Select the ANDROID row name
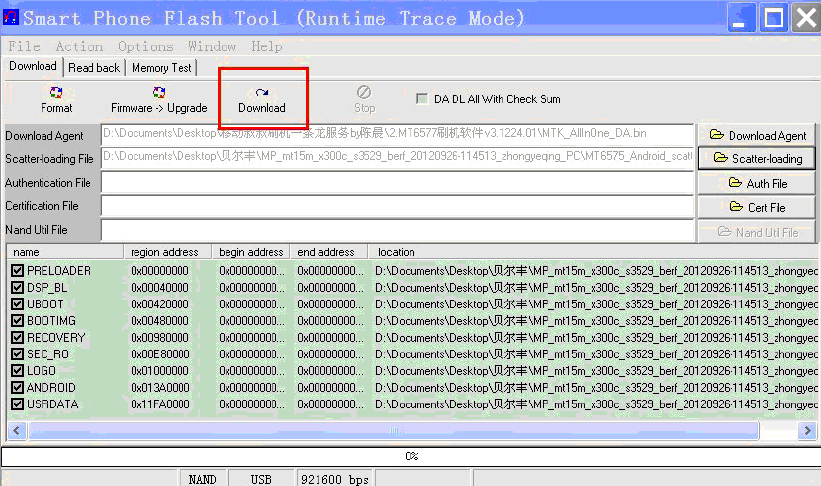 pyautogui.click(x=51, y=388)
